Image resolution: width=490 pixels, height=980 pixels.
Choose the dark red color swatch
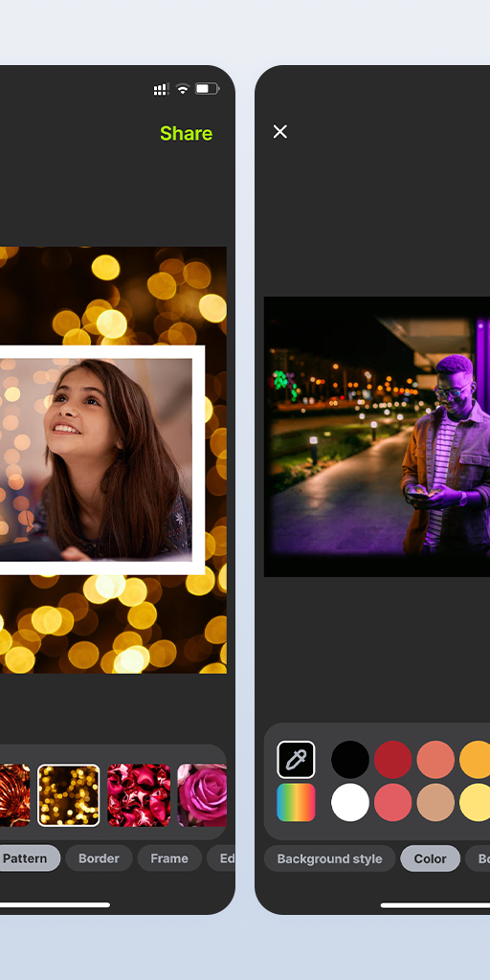[x=393, y=760]
